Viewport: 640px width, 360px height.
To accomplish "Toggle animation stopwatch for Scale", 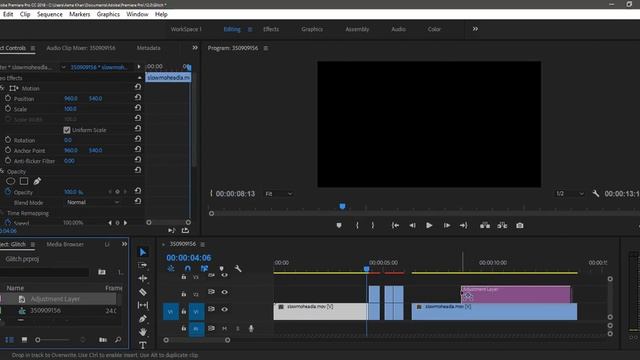I will [x=8, y=109].
